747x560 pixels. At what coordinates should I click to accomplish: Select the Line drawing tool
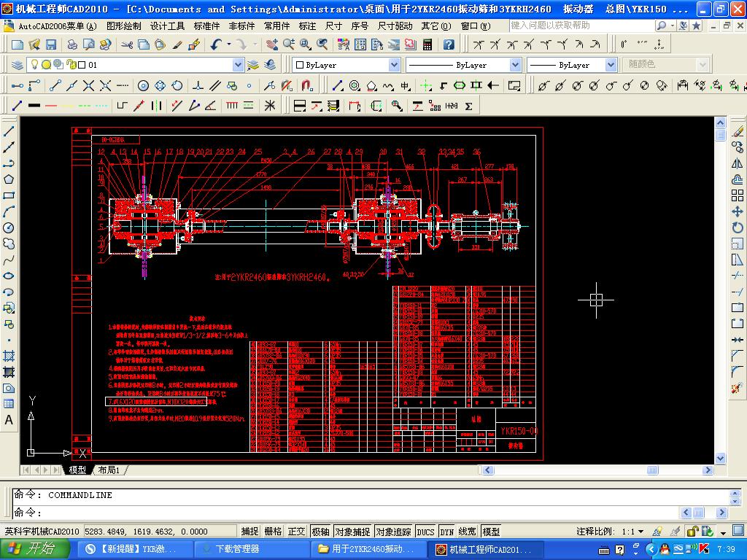point(9,131)
